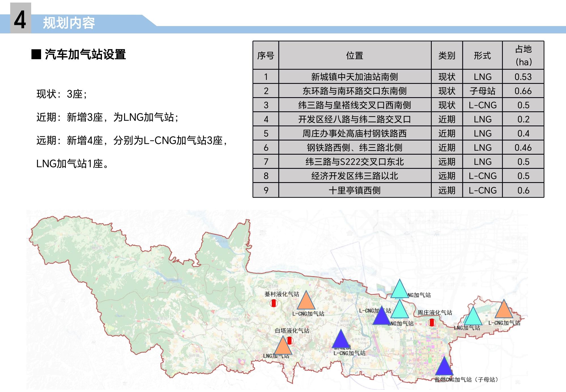Click the line 近期：新增3座，为LNG加气站；
Screen dimensions: 566x392
[x=107, y=117]
